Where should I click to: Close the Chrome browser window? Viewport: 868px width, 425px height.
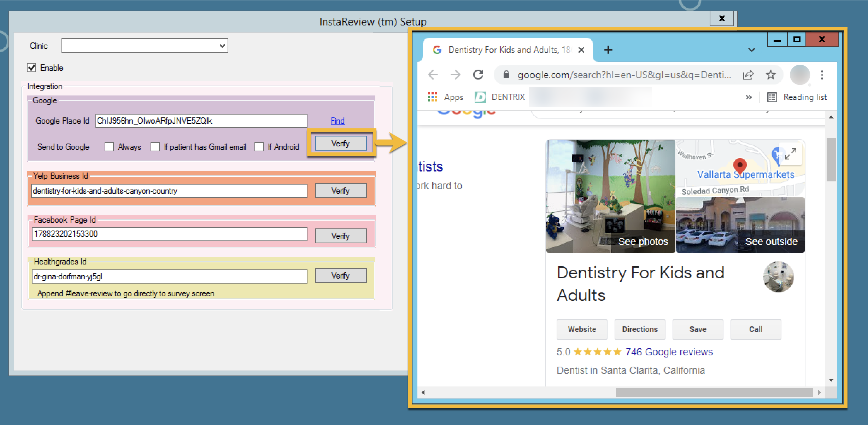coord(822,40)
